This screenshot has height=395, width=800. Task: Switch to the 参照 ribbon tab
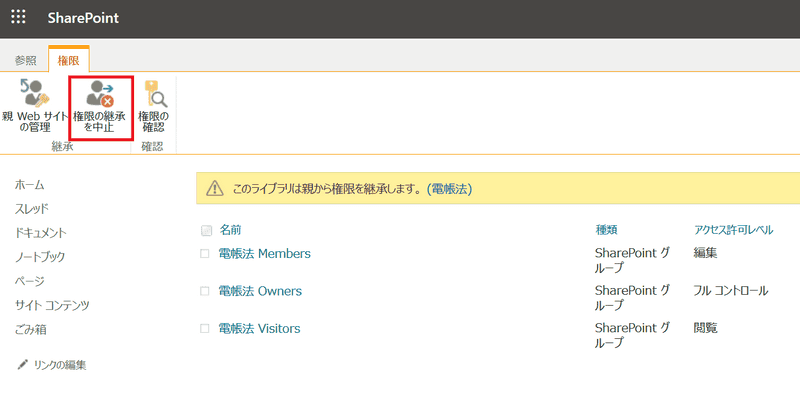[25, 60]
